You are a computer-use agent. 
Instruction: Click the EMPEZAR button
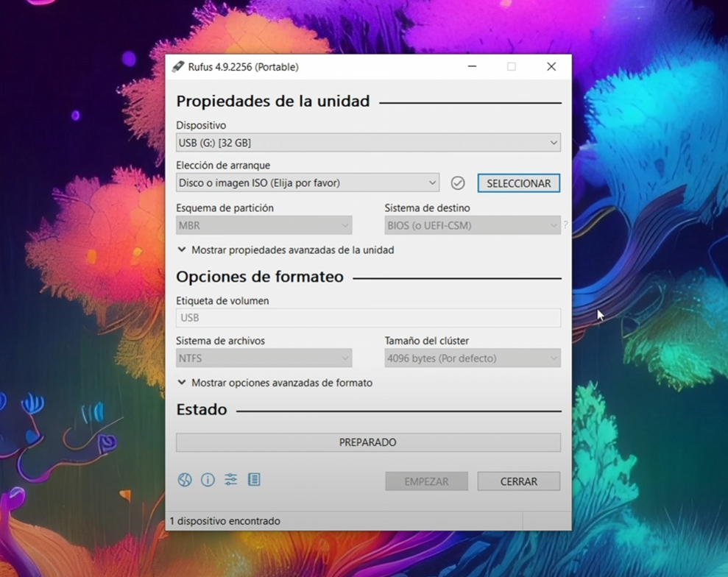(426, 481)
